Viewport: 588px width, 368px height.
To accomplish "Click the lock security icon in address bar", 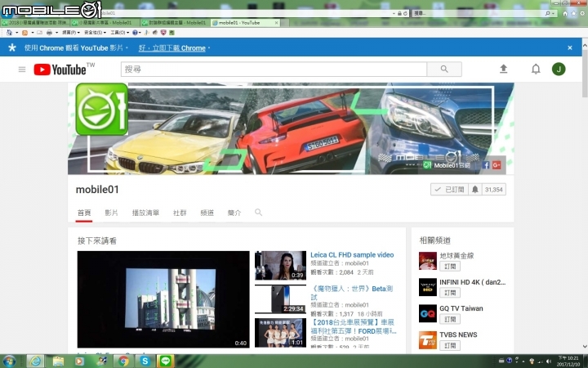I will pos(399,14).
